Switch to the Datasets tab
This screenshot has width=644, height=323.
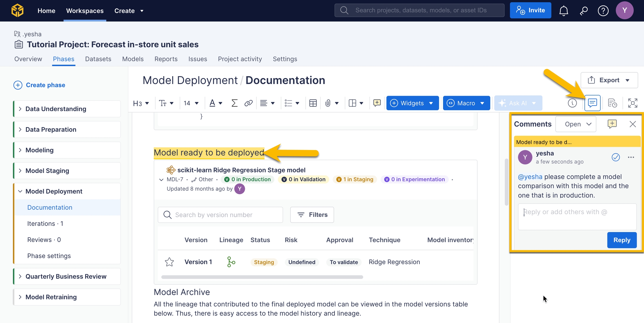(98, 59)
